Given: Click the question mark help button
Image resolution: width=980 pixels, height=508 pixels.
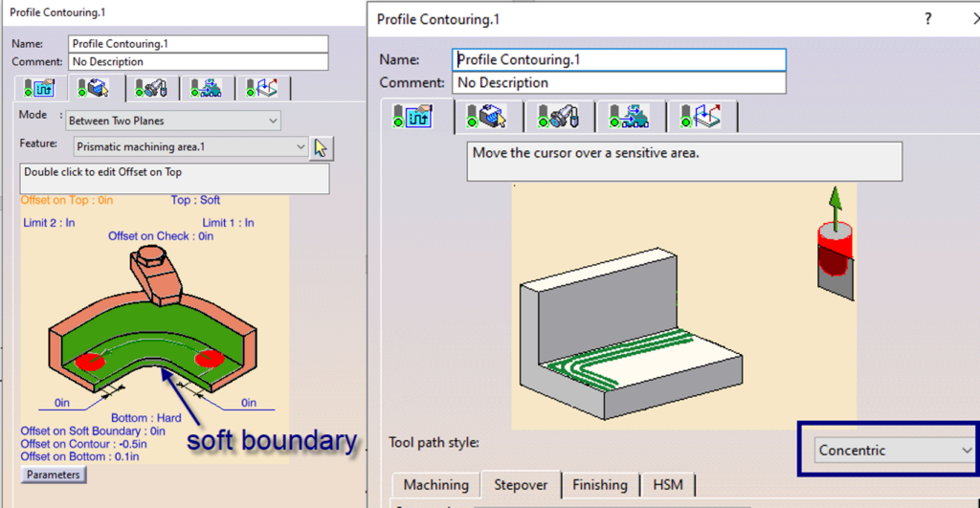Looking at the screenshot, I should click(x=926, y=19).
